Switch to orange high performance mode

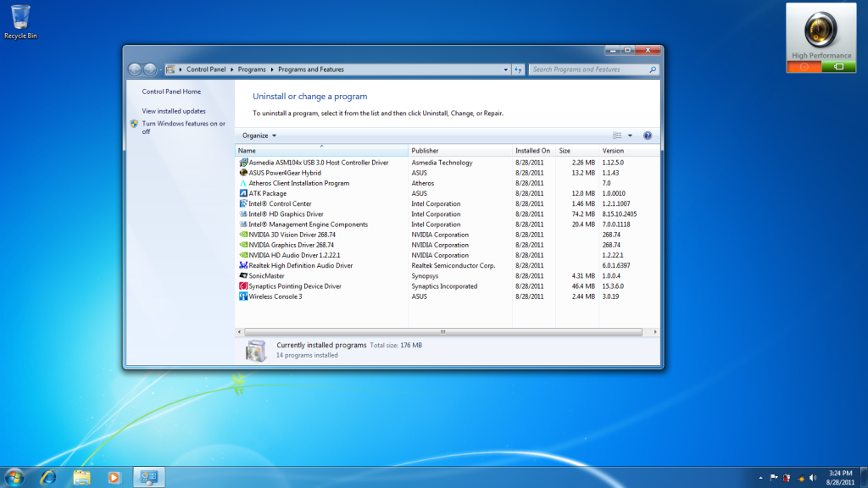pyautogui.click(x=804, y=66)
